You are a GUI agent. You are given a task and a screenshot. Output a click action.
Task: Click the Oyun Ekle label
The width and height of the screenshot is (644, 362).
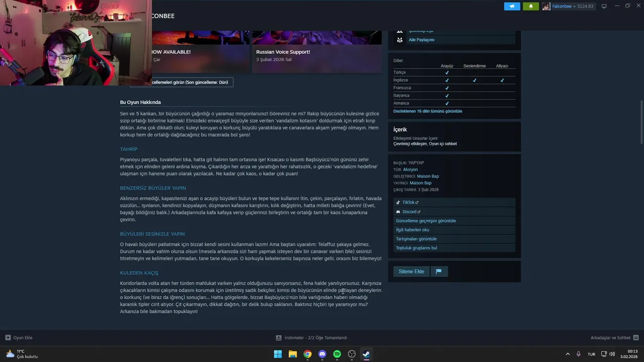pos(23,338)
